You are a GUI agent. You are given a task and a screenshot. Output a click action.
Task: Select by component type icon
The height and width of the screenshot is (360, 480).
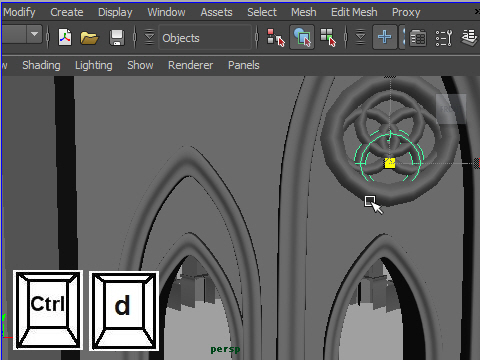(328, 37)
